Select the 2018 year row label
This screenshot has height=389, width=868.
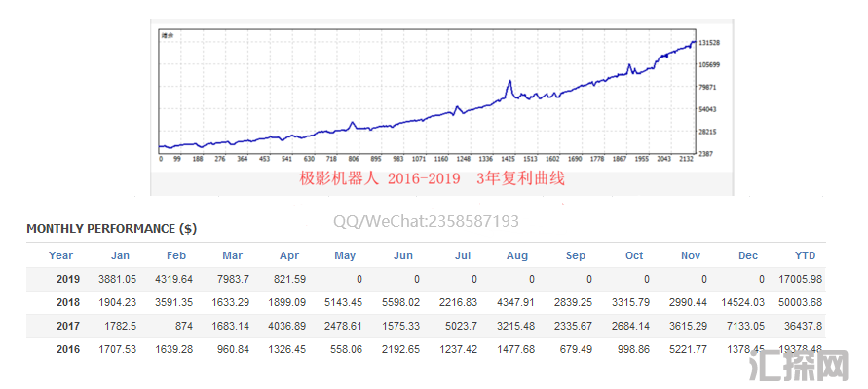click(68, 302)
